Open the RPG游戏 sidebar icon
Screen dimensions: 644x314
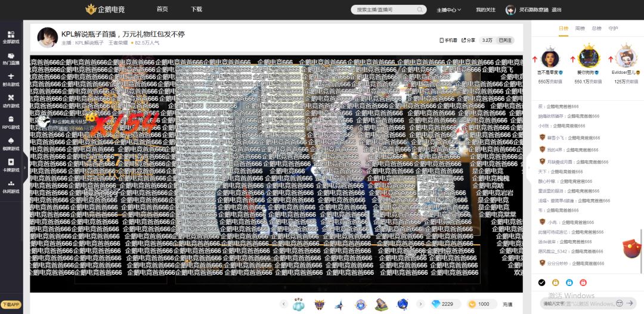[x=11, y=123]
